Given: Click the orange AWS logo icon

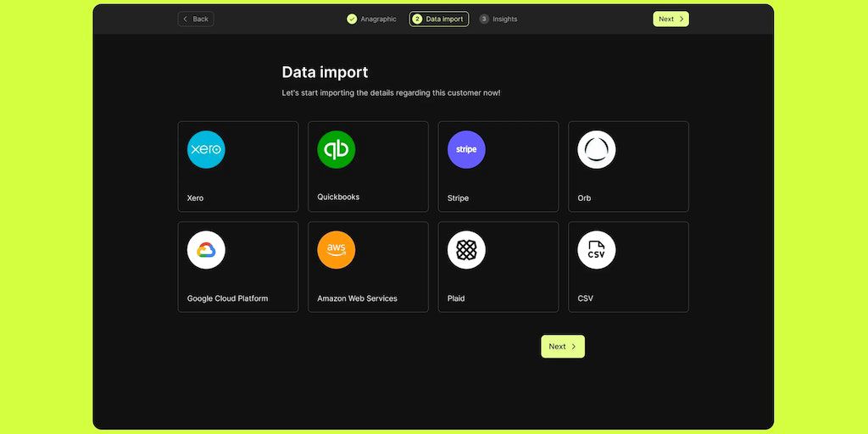Looking at the screenshot, I should click(336, 250).
